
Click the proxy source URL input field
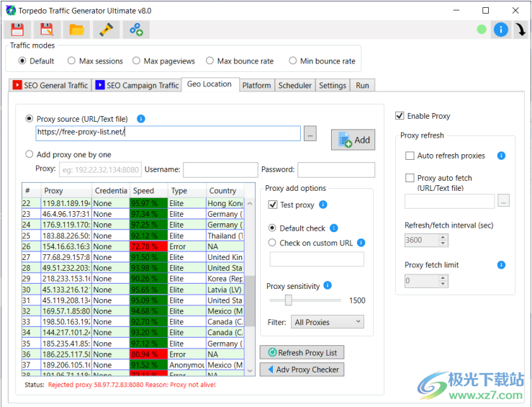[168, 133]
